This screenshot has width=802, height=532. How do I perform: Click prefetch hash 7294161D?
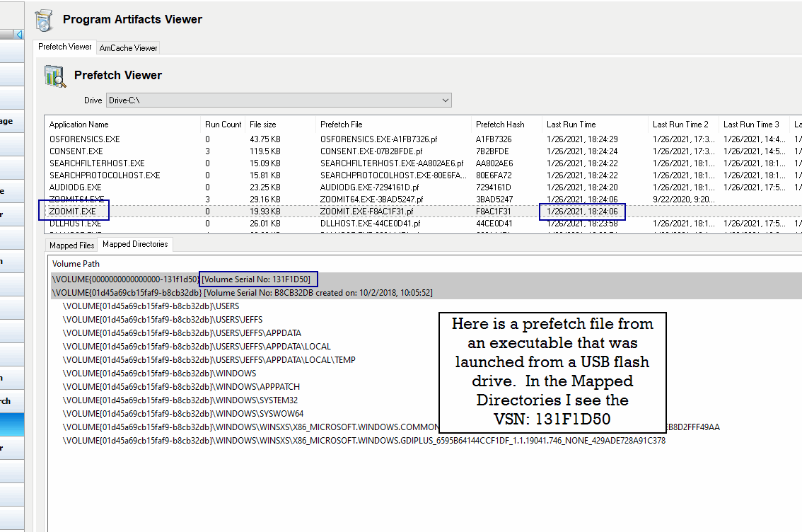[x=493, y=187]
